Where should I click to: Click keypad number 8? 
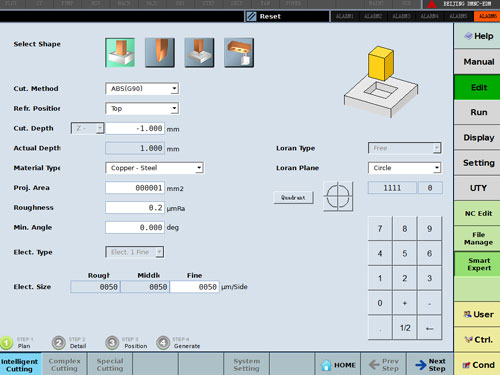pos(405,229)
